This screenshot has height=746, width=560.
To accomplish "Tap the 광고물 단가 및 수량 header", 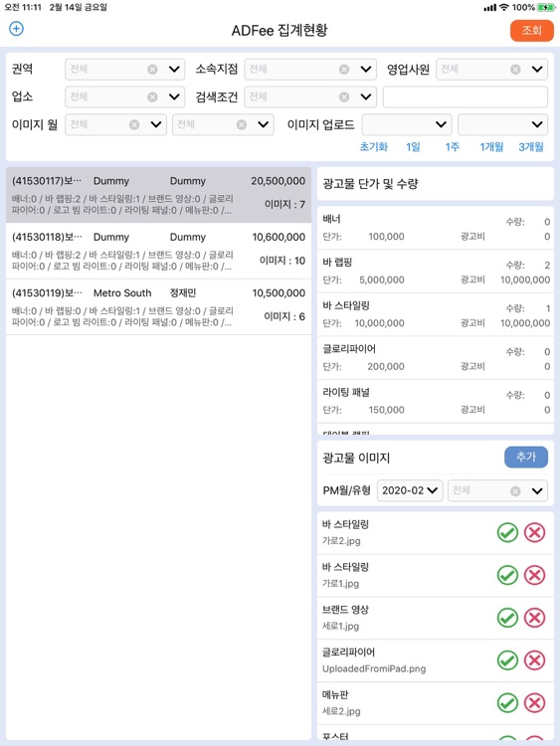I will pos(370,184).
